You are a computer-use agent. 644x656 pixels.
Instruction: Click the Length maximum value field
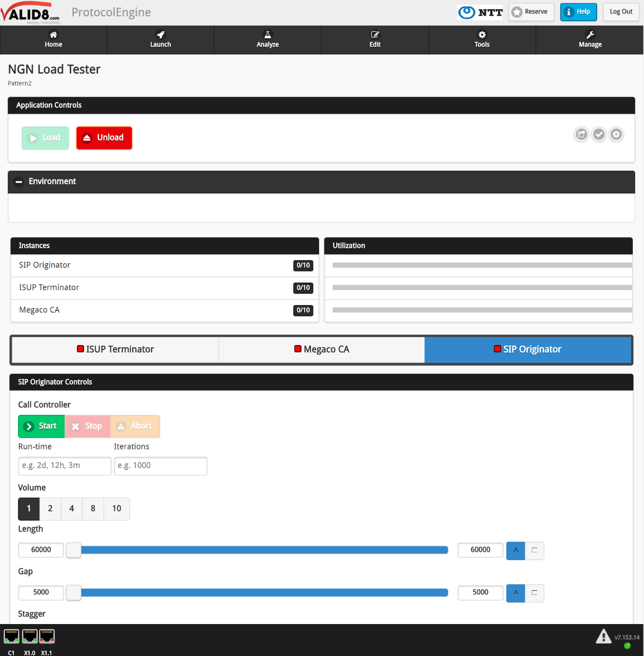(481, 550)
